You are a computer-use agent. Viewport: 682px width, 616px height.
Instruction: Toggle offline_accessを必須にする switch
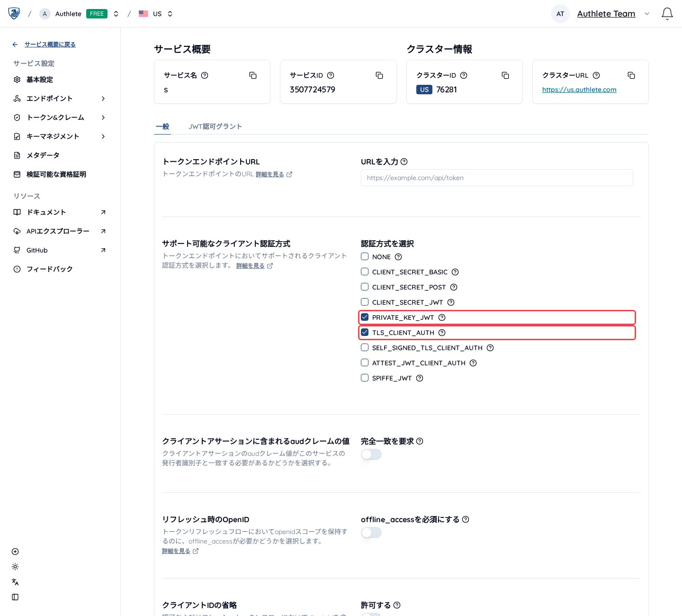pyautogui.click(x=371, y=533)
